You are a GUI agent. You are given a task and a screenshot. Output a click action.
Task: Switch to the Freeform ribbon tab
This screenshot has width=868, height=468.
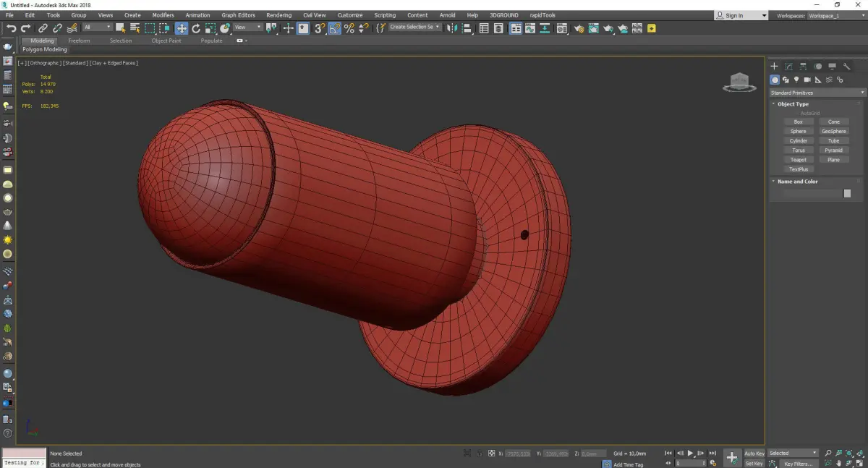pyautogui.click(x=79, y=41)
